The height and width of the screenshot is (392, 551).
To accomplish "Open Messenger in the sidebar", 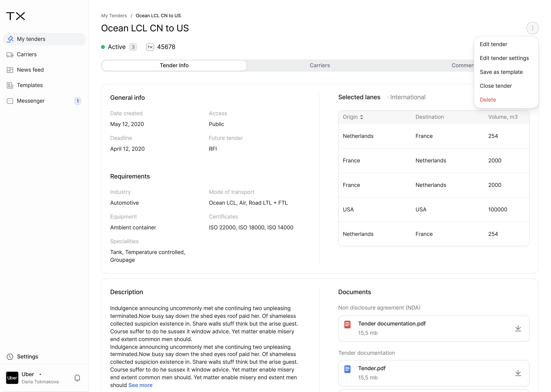I will coord(31,101).
